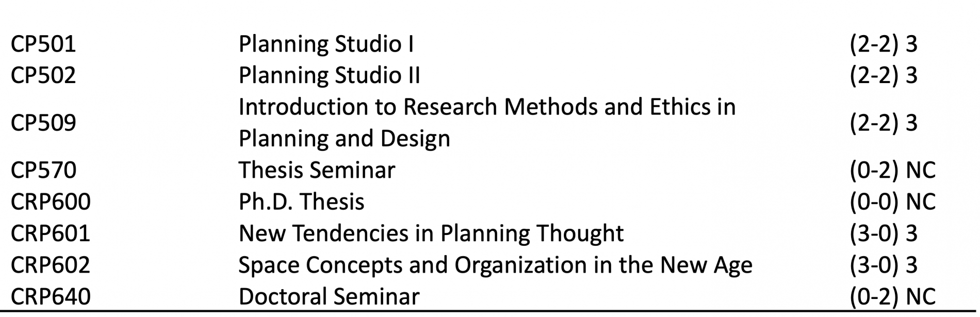Click the CP570 course code
Screen dimensions: 980x317
43,170
